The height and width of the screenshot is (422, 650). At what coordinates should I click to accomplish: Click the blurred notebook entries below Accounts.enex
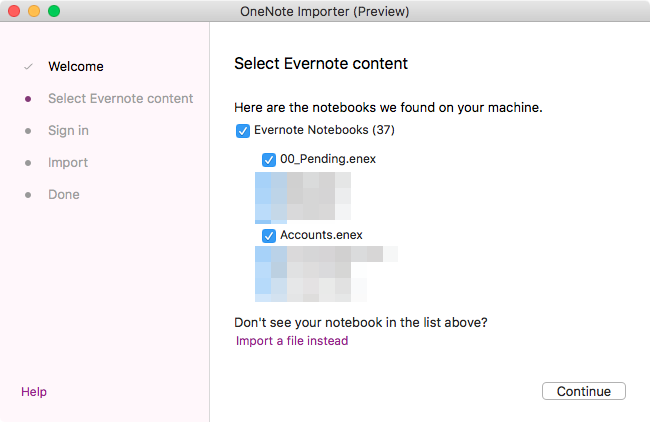[326, 274]
